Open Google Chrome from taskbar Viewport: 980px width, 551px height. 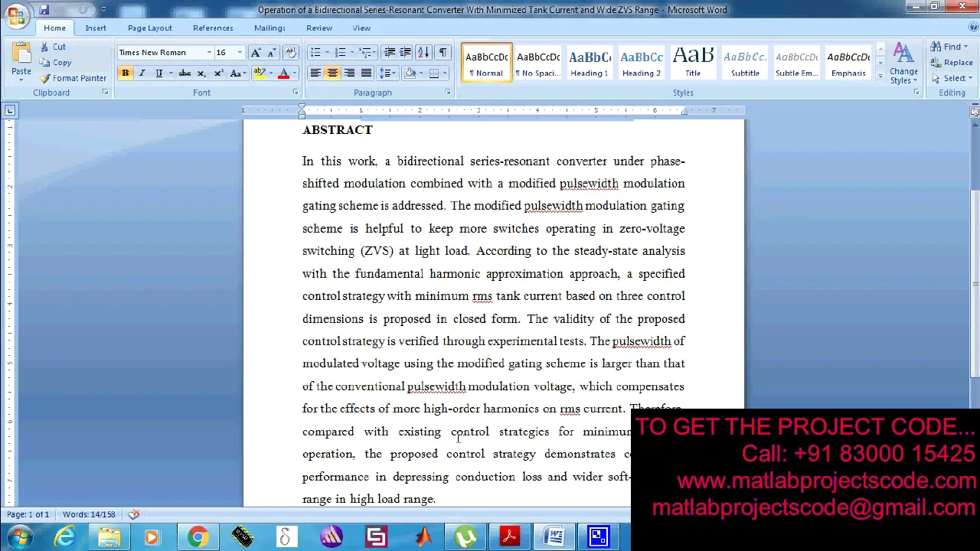[198, 537]
